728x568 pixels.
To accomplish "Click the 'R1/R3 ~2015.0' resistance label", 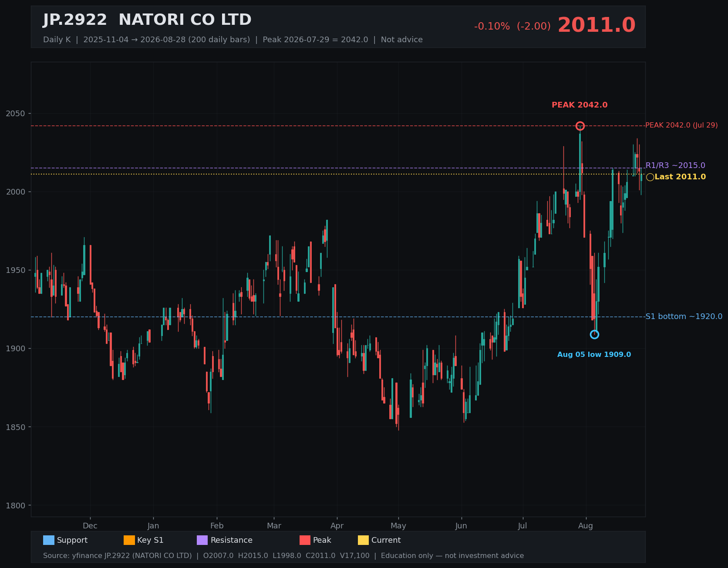I will tap(675, 165).
